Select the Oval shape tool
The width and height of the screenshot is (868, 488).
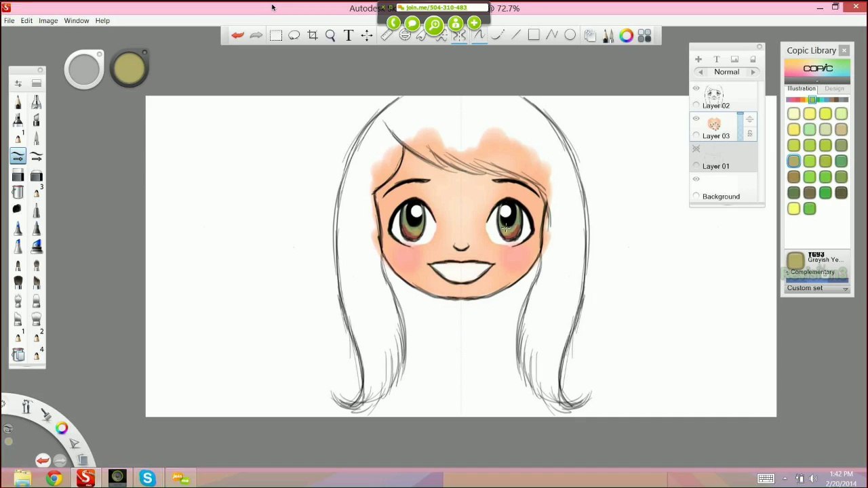click(x=570, y=35)
